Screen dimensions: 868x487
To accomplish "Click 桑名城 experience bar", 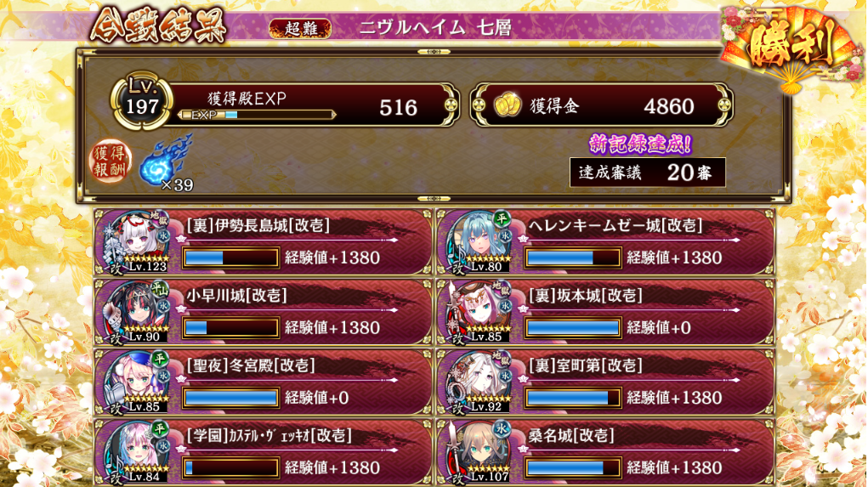I will coord(572,467).
